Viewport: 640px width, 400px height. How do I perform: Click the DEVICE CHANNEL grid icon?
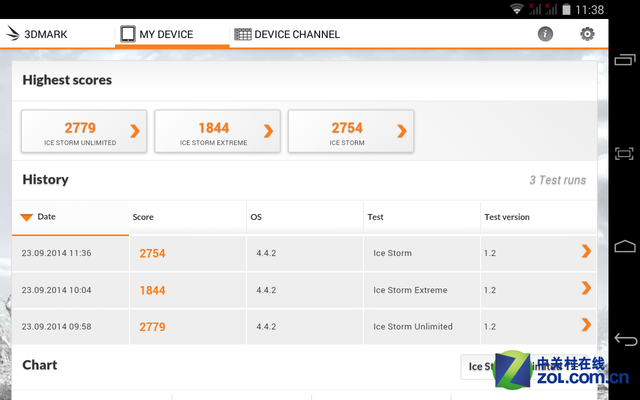242,34
